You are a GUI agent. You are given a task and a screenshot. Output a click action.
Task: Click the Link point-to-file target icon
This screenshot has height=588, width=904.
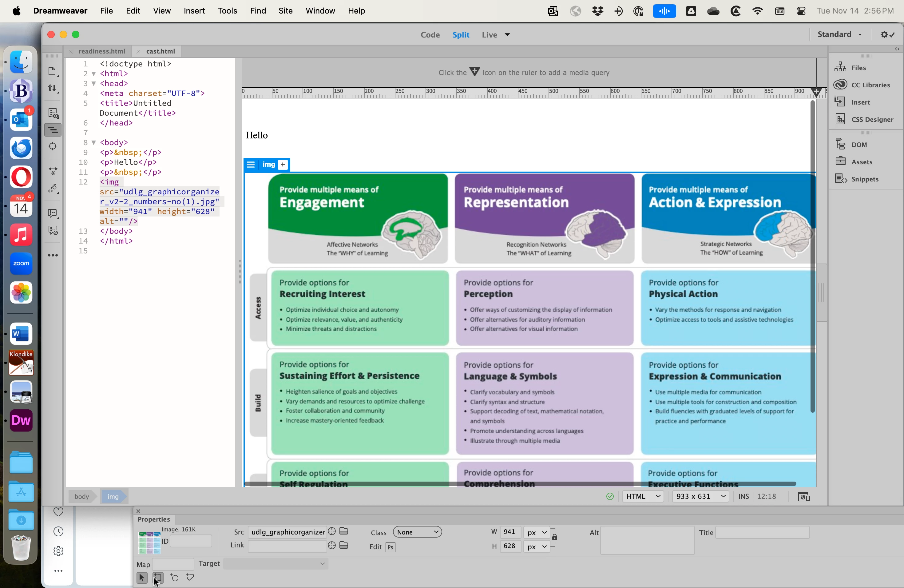331,546
